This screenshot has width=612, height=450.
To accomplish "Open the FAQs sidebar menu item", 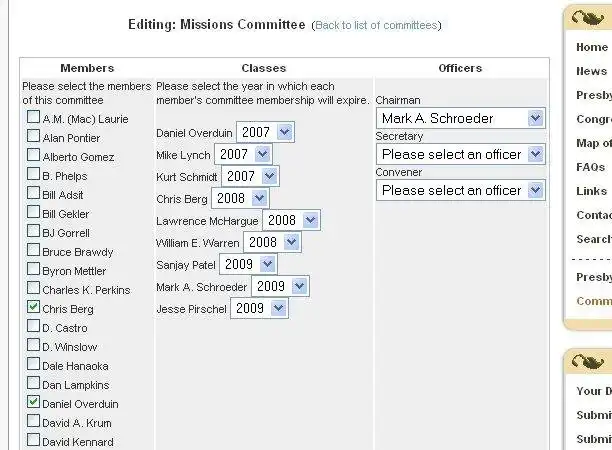I will (x=591, y=167).
